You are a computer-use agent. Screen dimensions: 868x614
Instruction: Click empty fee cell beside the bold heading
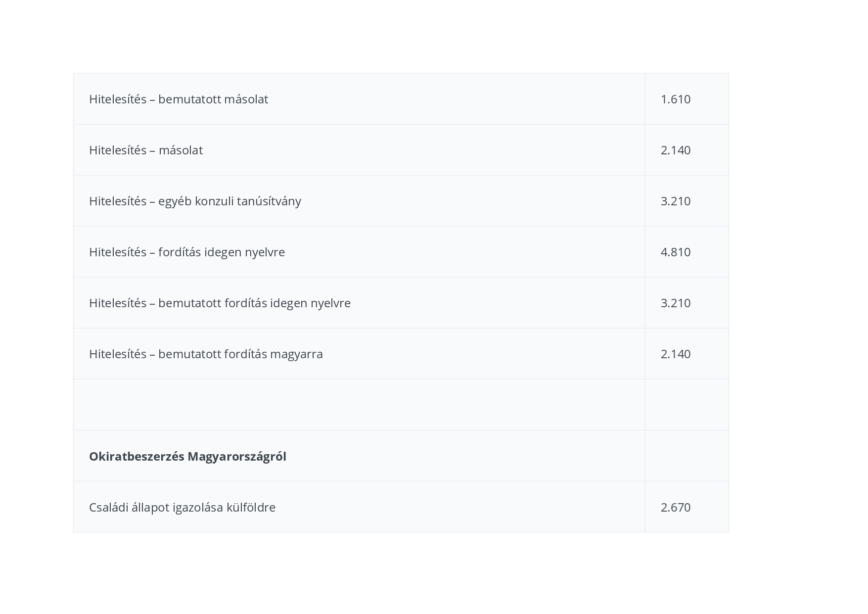[x=686, y=456]
